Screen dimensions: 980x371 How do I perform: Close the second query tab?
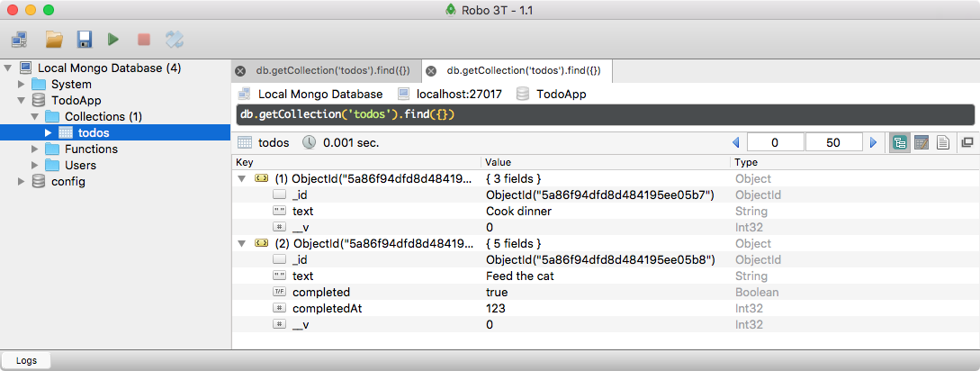pos(431,71)
